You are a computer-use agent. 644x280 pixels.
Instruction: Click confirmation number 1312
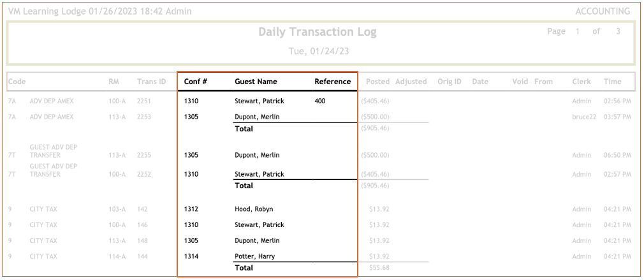tap(191, 209)
